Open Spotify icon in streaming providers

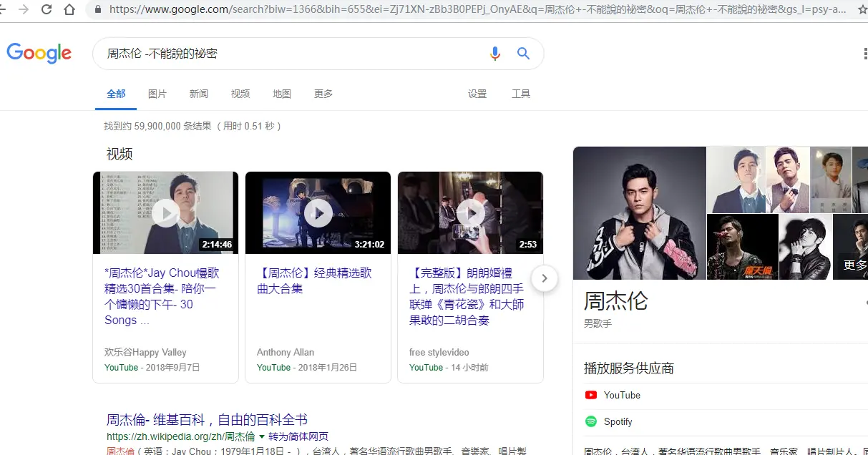[591, 421]
